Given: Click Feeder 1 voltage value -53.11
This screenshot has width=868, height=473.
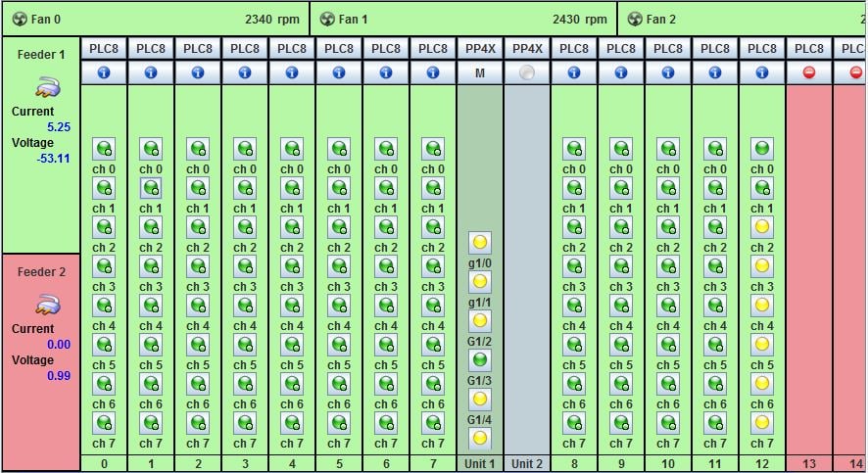Looking at the screenshot, I should [x=54, y=159].
